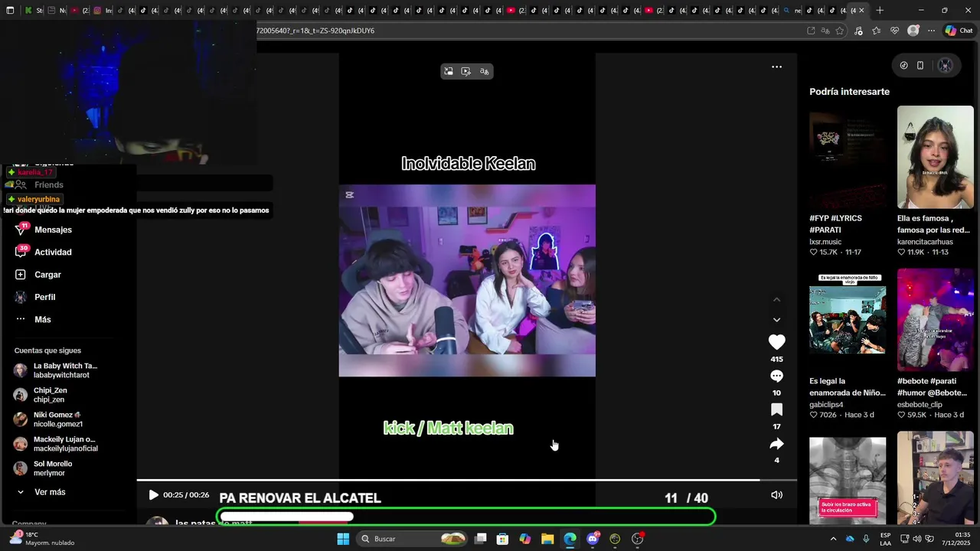Open Friends in the sidebar

pyautogui.click(x=48, y=184)
